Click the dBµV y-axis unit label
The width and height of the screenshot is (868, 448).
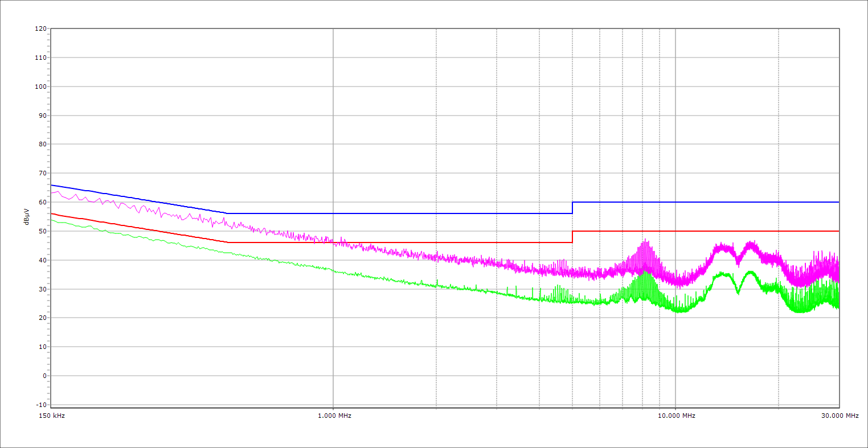point(27,218)
